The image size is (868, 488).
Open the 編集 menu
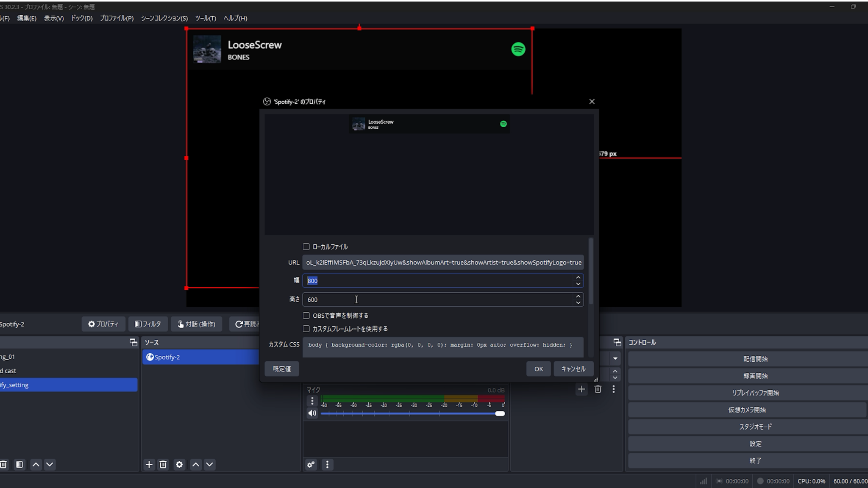[x=27, y=18]
